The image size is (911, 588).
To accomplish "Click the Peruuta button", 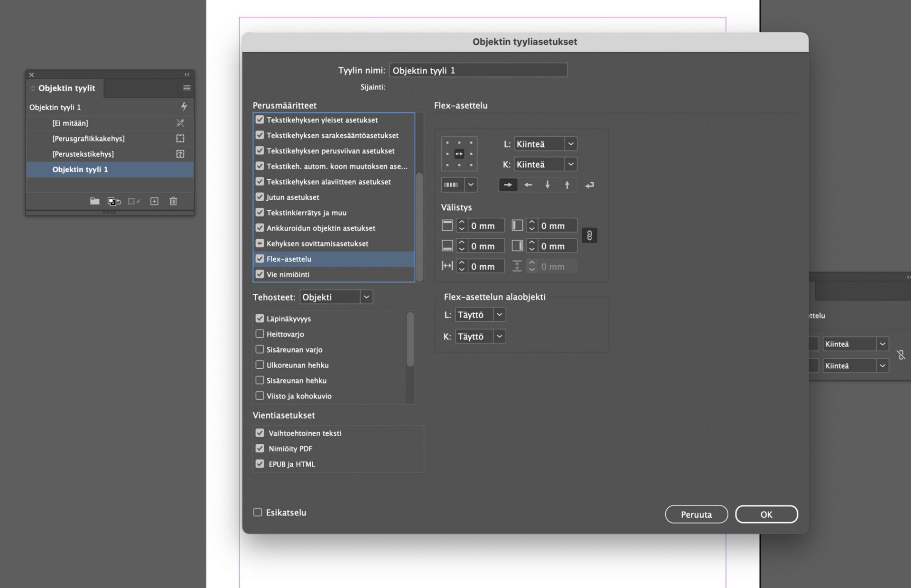I will point(696,514).
